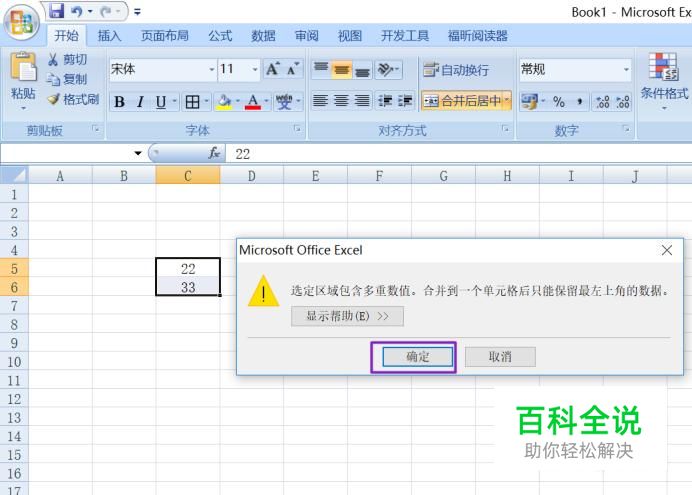Toggle underline formatting
This screenshot has width=692, height=495.
[161, 102]
